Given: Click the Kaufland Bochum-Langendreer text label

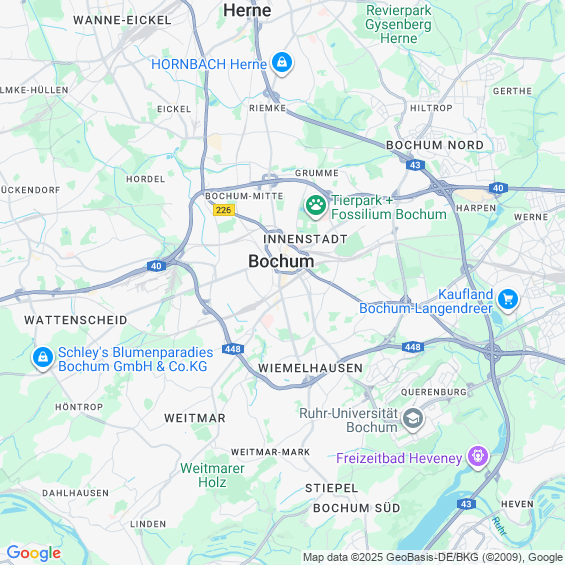Looking at the screenshot, I should point(426,301).
